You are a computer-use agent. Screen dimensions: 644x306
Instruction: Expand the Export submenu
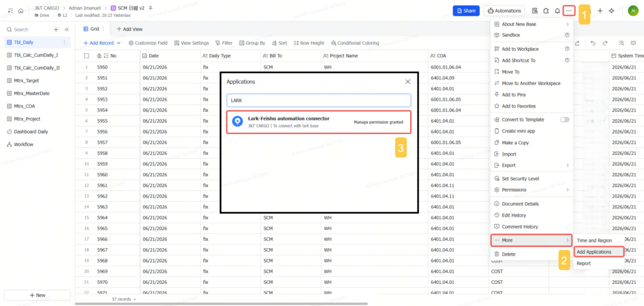click(532, 166)
